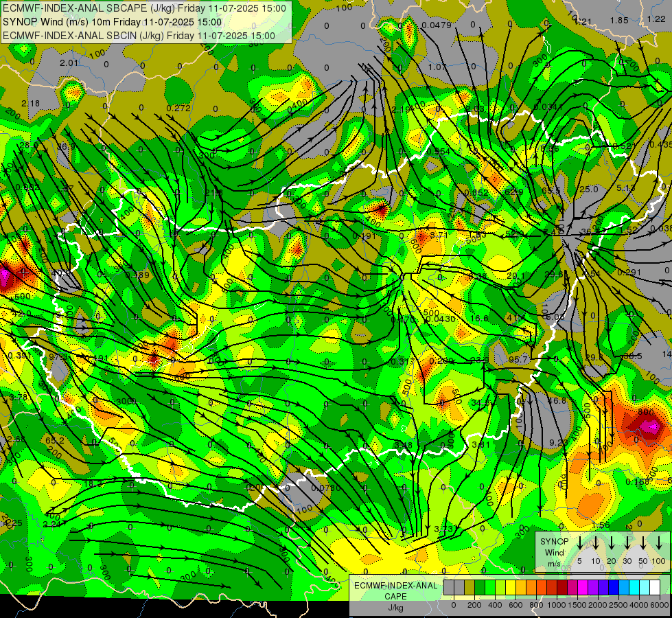The image size is (672, 618).
Task: Click 'ECMWF-INDEX-ANAL CAPE' legend label
Action: (x=395, y=591)
